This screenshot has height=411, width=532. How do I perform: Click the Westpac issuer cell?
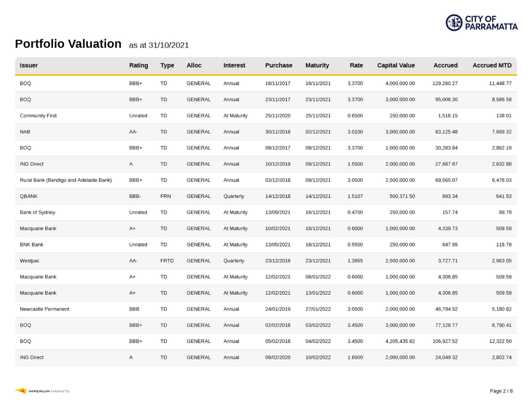[x=29, y=261]
